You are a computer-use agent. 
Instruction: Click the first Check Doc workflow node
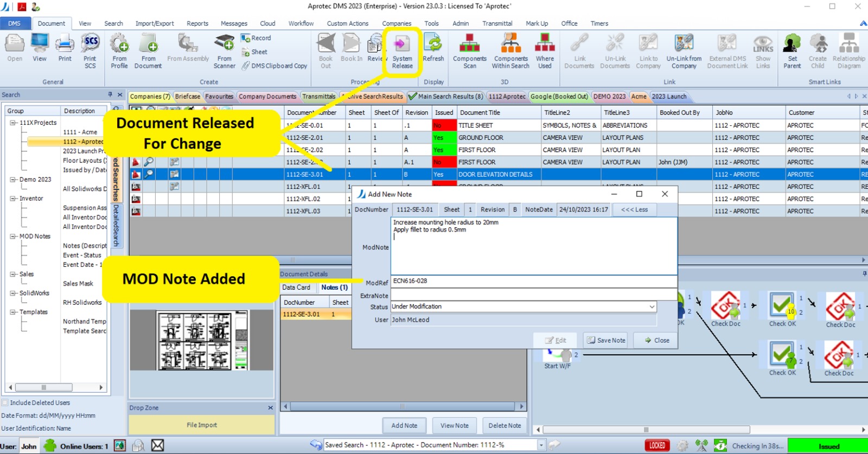[x=726, y=309]
